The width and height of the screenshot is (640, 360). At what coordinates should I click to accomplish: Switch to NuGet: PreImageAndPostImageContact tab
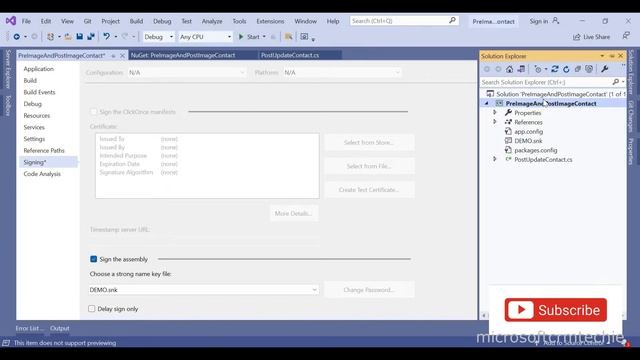coord(183,55)
